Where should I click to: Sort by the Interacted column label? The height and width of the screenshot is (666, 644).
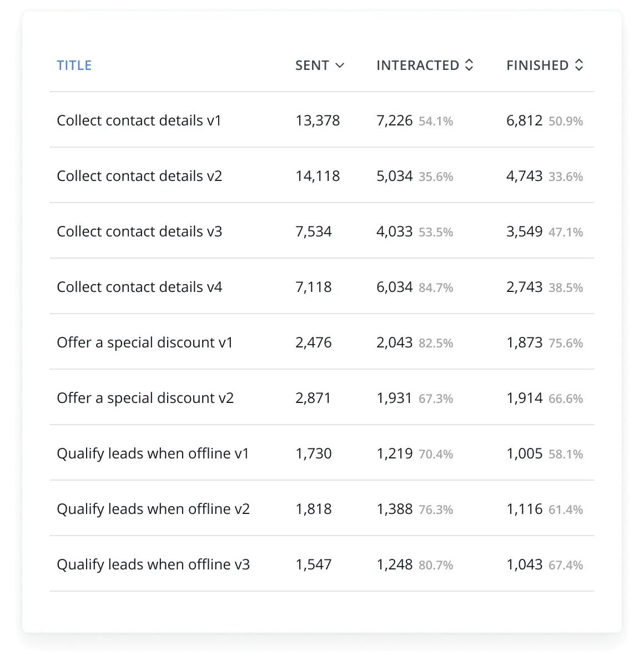click(x=417, y=65)
